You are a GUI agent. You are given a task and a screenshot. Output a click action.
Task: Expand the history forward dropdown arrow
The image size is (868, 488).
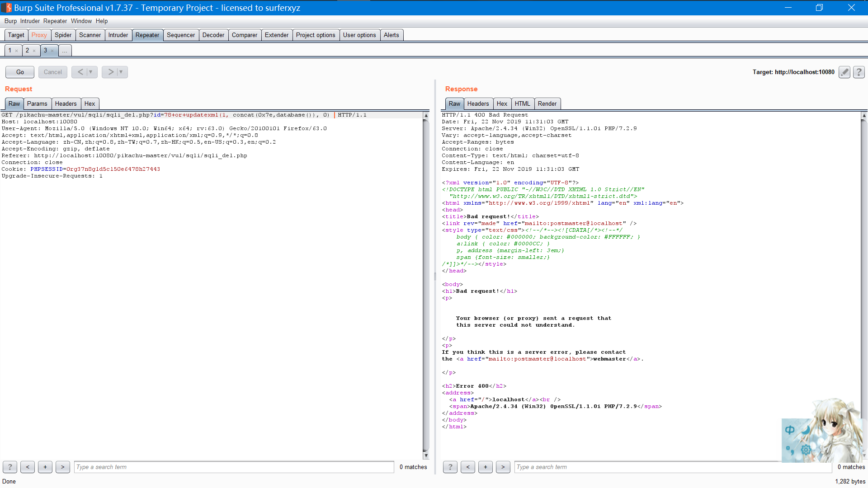tap(121, 72)
